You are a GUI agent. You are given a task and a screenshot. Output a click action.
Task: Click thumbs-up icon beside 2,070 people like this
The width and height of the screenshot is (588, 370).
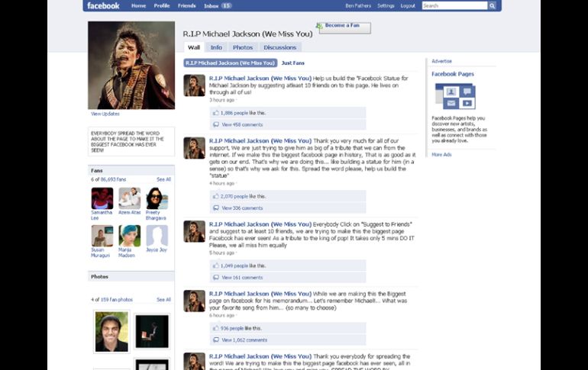coord(215,196)
